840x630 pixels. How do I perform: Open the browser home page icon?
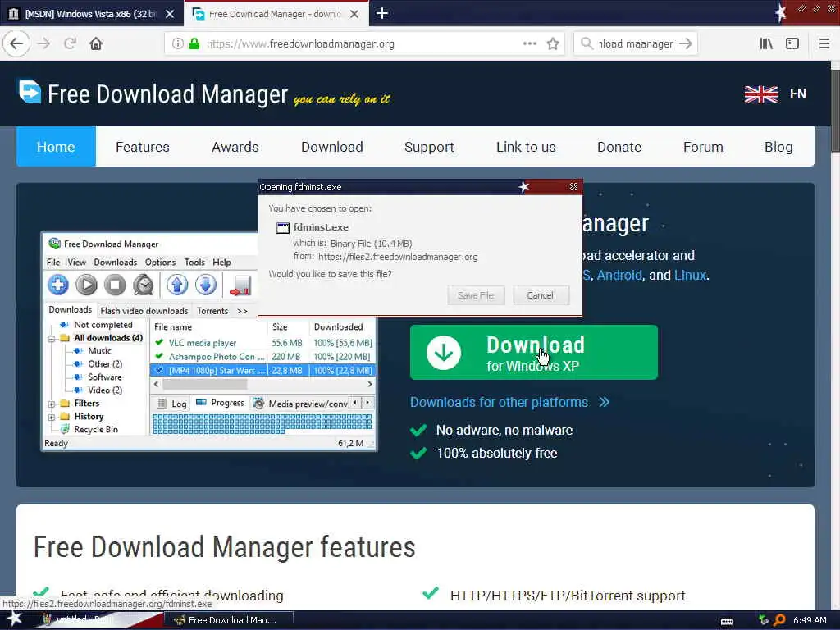click(x=96, y=43)
